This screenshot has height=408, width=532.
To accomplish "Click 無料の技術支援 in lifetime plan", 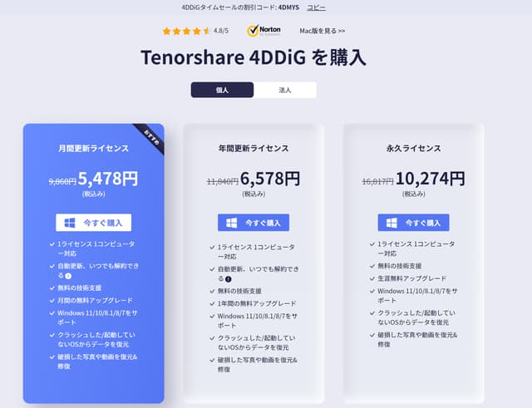I will coord(400,266).
